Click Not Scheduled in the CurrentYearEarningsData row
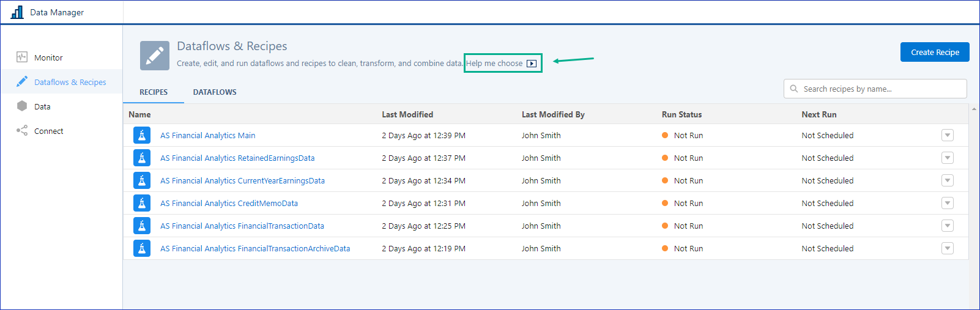 [828, 181]
